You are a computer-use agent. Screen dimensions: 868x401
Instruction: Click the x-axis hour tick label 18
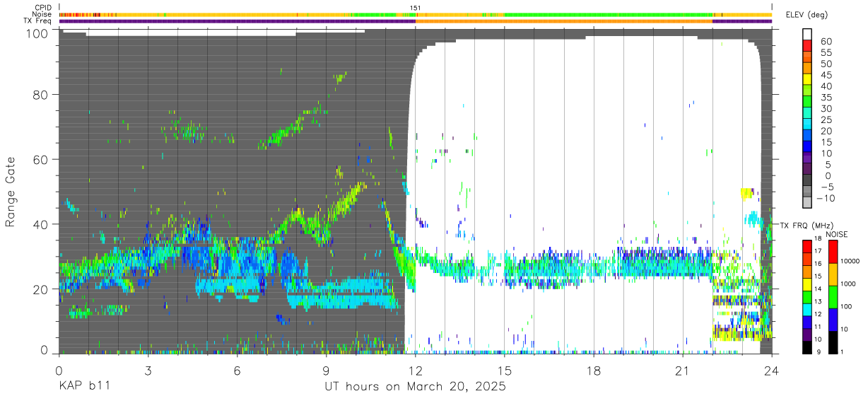pyautogui.click(x=593, y=371)
